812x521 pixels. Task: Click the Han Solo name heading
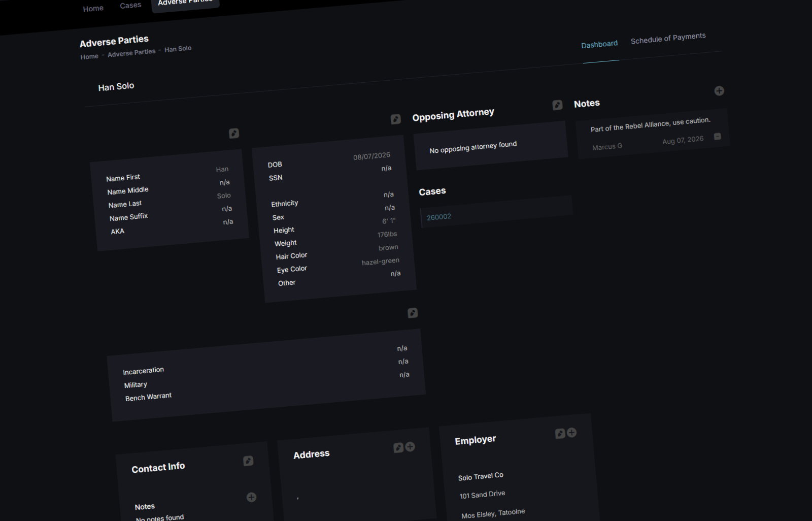click(x=116, y=86)
